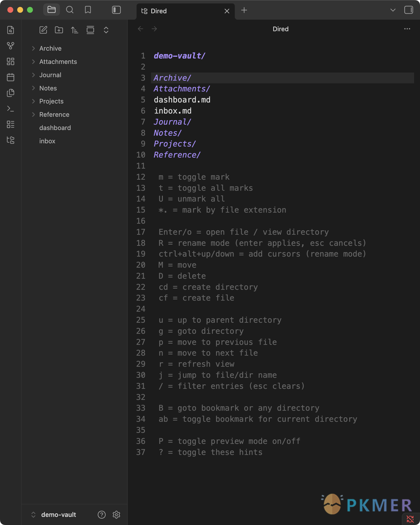
Task: Click the list-layout ribbon icon
Action: [11, 124]
